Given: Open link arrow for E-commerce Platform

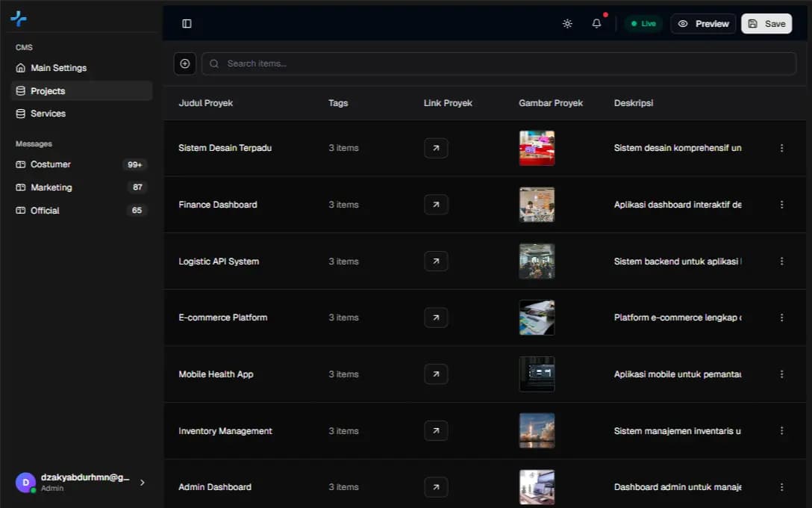Looking at the screenshot, I should click(x=436, y=317).
